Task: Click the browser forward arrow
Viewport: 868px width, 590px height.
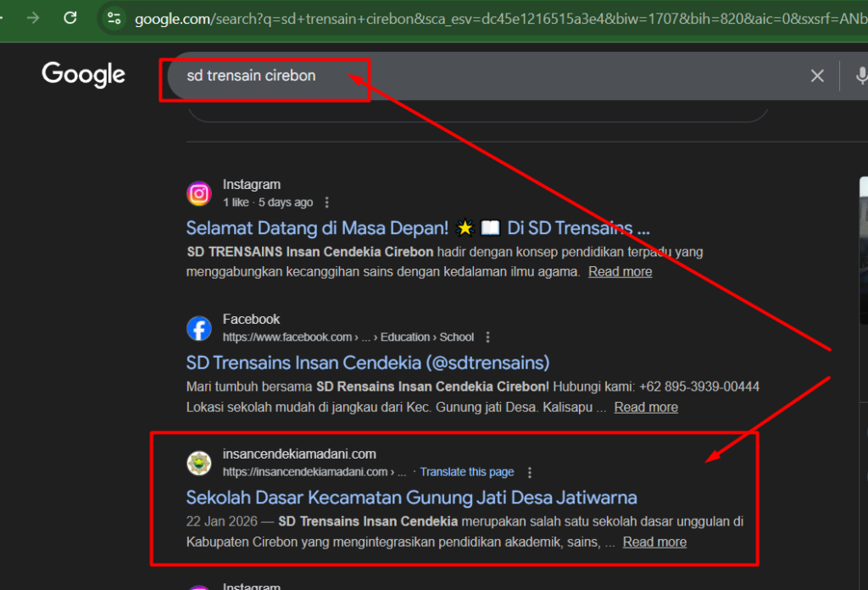Action: click(33, 18)
